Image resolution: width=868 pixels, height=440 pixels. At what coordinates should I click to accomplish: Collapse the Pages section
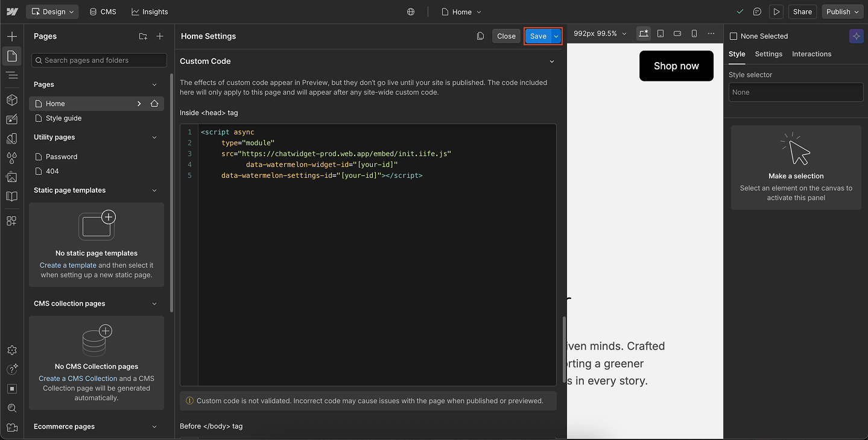(x=154, y=85)
